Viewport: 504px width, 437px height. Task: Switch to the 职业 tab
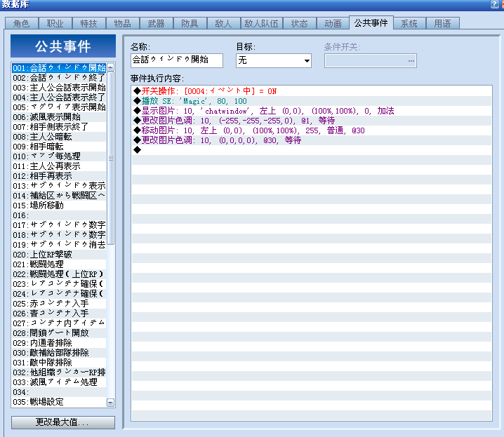coord(55,23)
